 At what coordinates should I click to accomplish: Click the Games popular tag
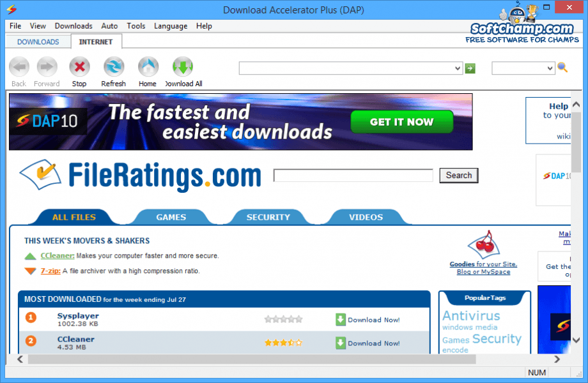click(x=456, y=340)
